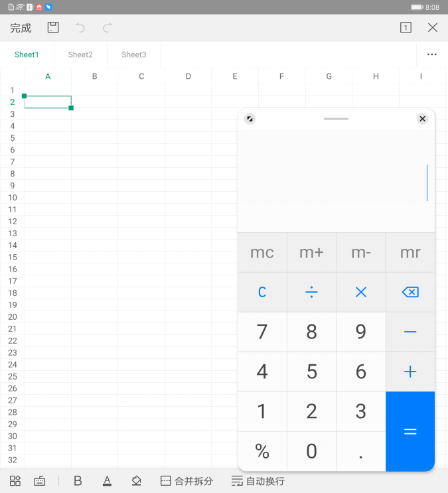Select the cell fill color bucket
Image resolution: width=448 pixels, height=493 pixels.
[136, 481]
